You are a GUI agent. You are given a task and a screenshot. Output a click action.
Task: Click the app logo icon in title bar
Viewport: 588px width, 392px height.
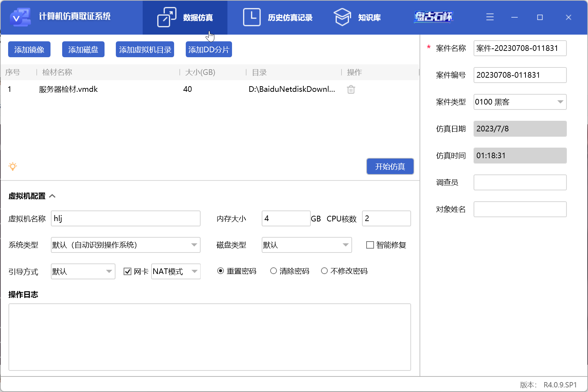pos(20,17)
